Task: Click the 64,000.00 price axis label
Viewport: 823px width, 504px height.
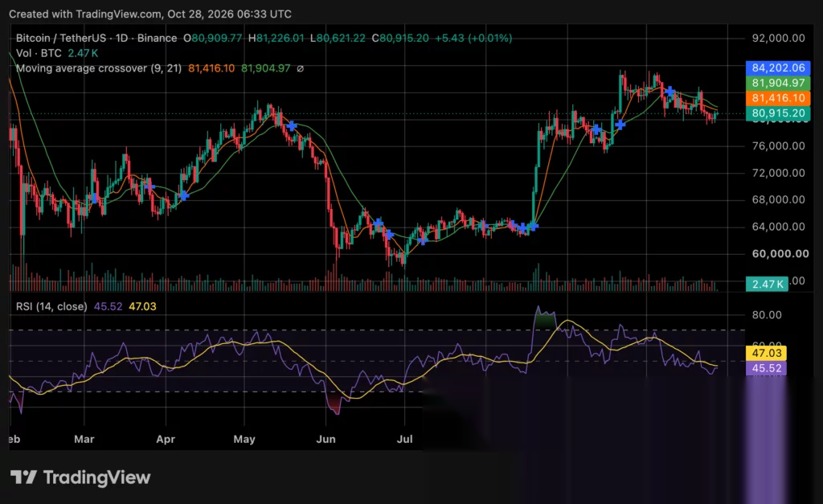Action: (x=778, y=227)
